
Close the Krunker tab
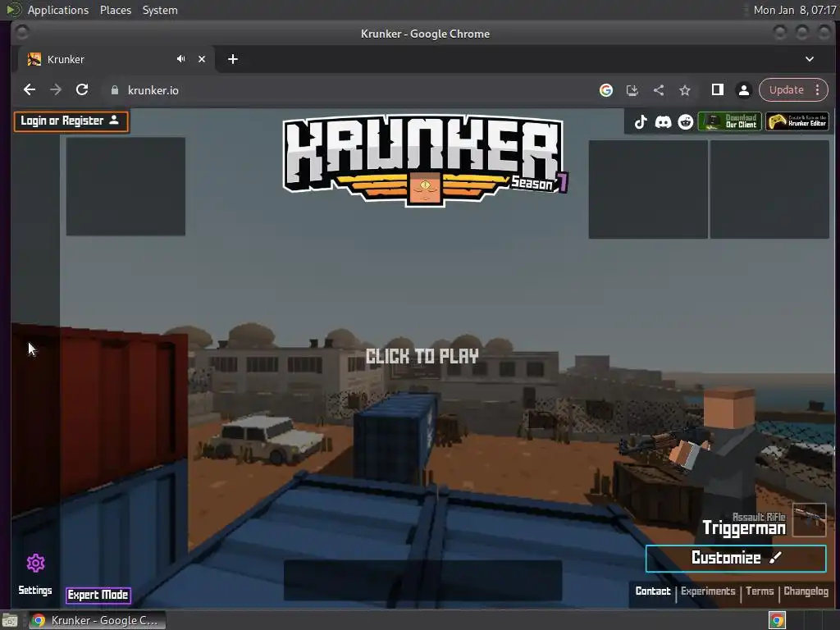[202, 59]
